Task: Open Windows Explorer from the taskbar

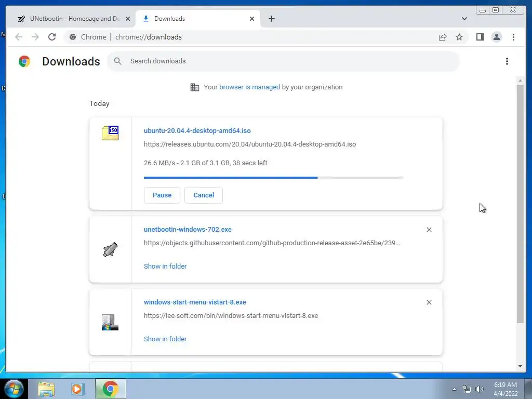Action: point(46,389)
